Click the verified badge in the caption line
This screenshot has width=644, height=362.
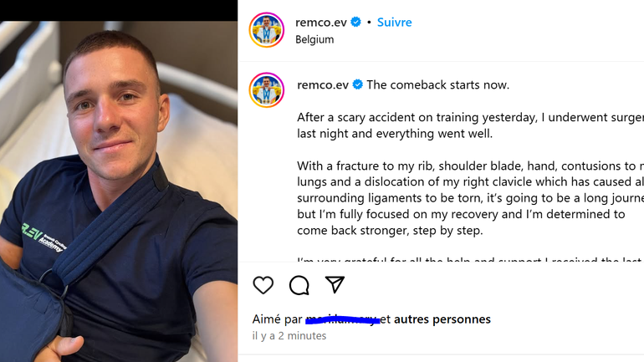coord(358,84)
